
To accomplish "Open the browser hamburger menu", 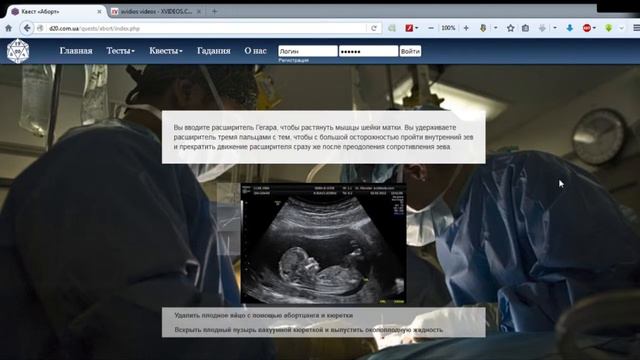I will click(x=636, y=28).
